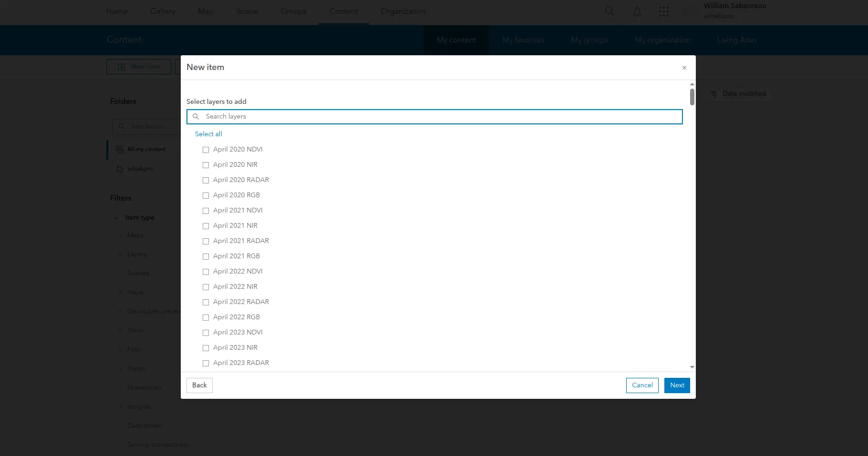The height and width of the screenshot is (456, 868).
Task: Click the New item plus icon
Action: (x=121, y=67)
